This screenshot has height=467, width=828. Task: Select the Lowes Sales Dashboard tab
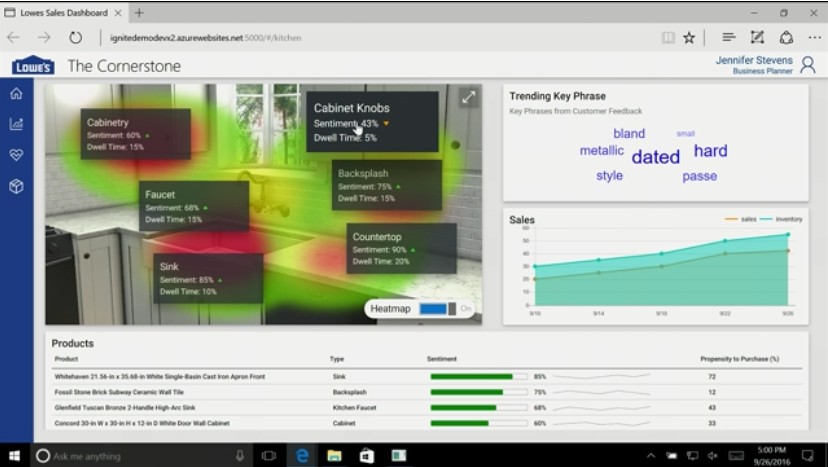[x=63, y=13]
